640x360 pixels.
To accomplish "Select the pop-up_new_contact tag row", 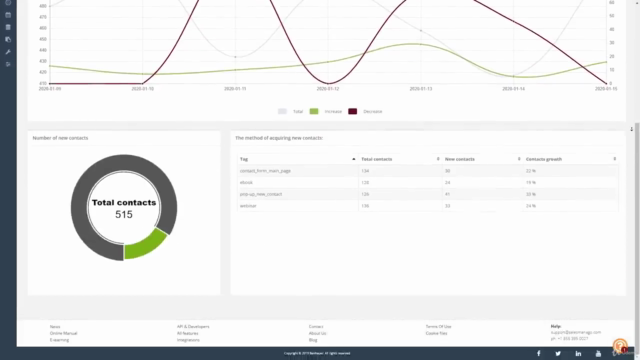I will pyautogui.click(x=428, y=194).
